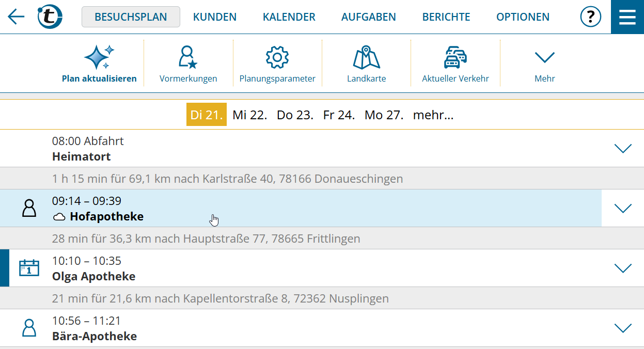This screenshot has width=644, height=349.
Task: Expand the Hofapotheke visit details
Action: [x=623, y=208]
